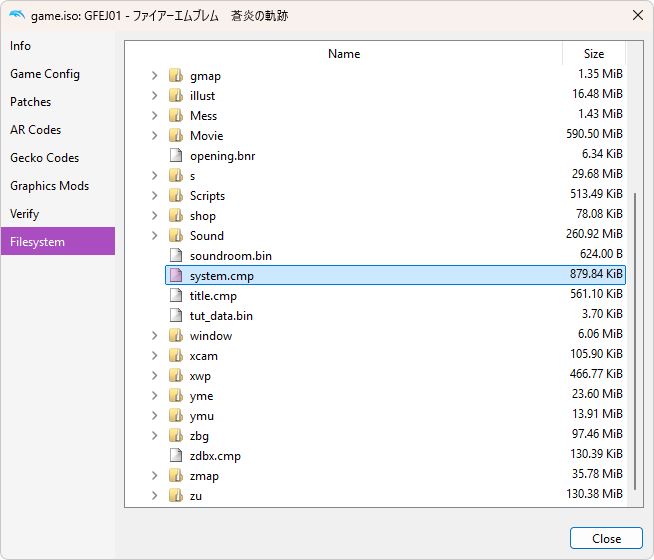Click the Sound folder icon

176,236
